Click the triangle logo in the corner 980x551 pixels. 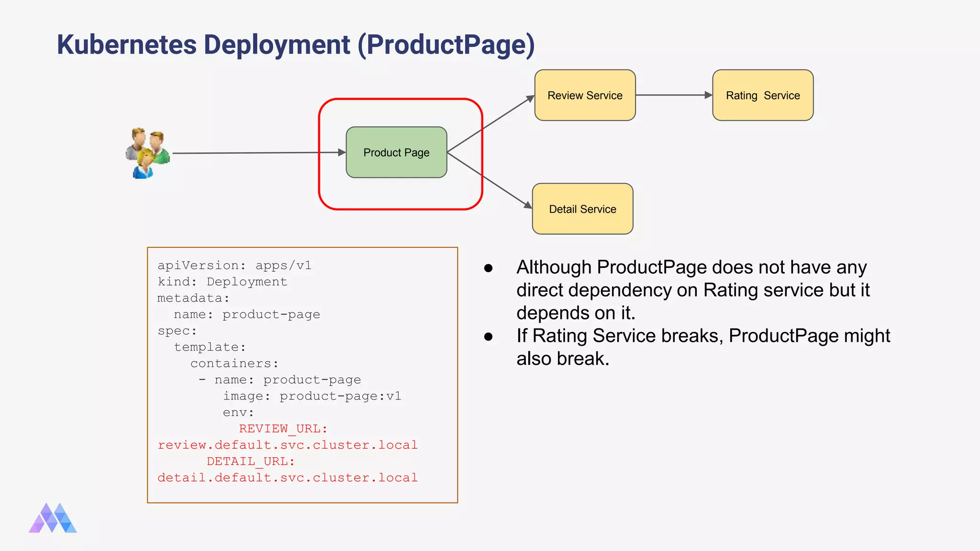pyautogui.click(x=53, y=518)
